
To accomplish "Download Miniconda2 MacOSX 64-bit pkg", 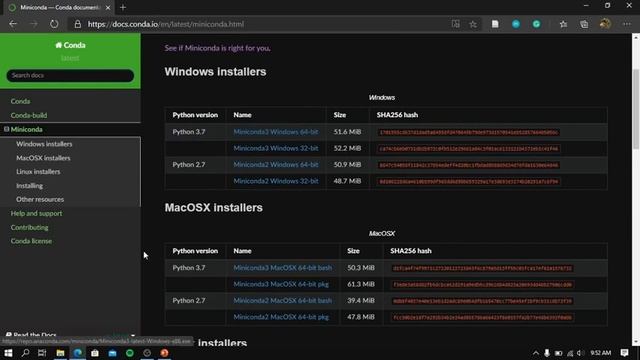I will click(281, 317).
